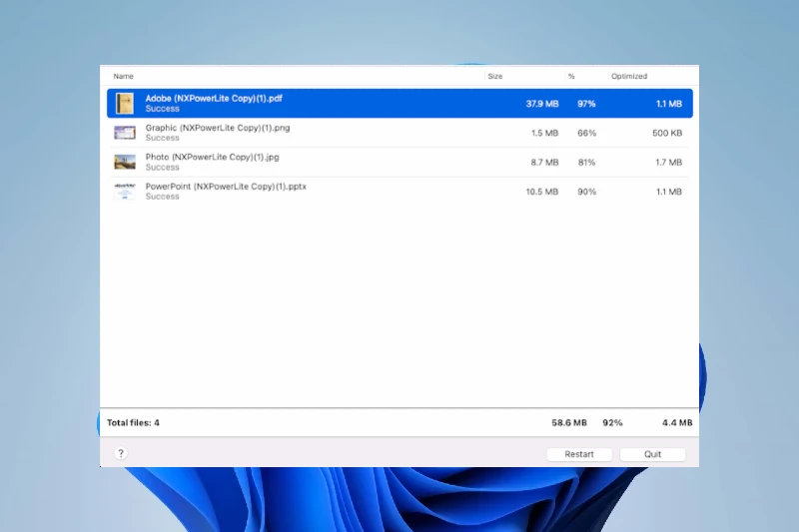Select Graphic (NXPowerLite Copy)(1).png file name
This screenshot has width=799, height=532.
tap(218, 128)
